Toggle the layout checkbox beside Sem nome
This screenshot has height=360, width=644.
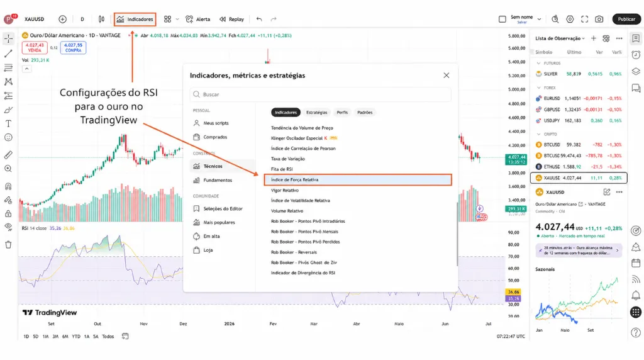(x=502, y=19)
